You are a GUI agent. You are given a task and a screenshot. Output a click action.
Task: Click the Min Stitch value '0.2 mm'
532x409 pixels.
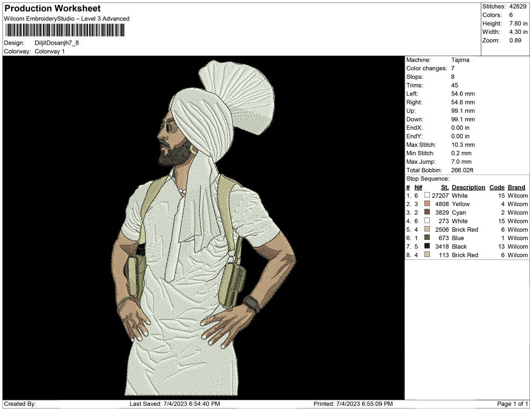click(x=461, y=153)
